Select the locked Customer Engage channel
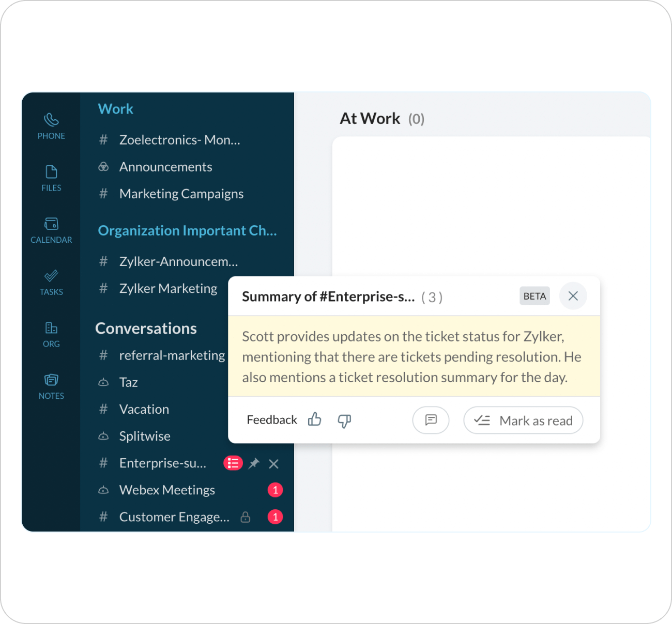Image resolution: width=672 pixels, height=624 pixels. [174, 517]
